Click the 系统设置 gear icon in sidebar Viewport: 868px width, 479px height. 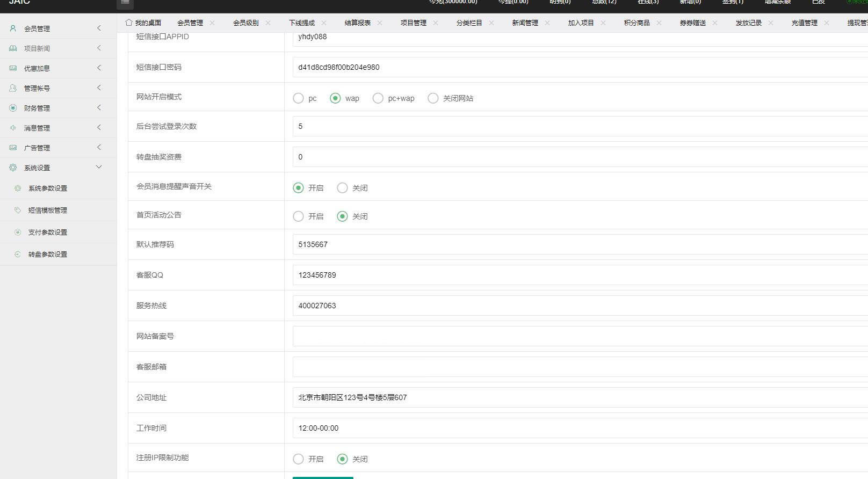pos(13,168)
